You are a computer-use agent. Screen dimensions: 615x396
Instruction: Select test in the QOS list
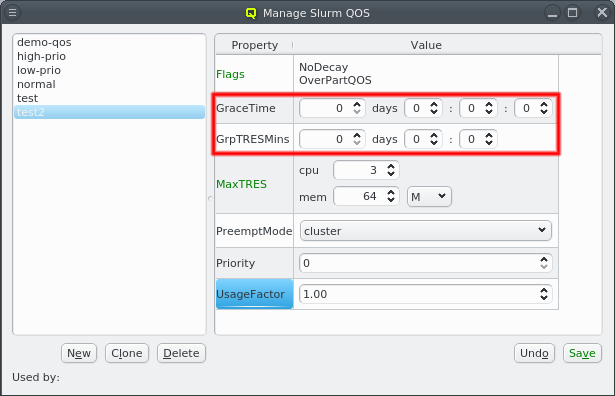(x=109, y=98)
